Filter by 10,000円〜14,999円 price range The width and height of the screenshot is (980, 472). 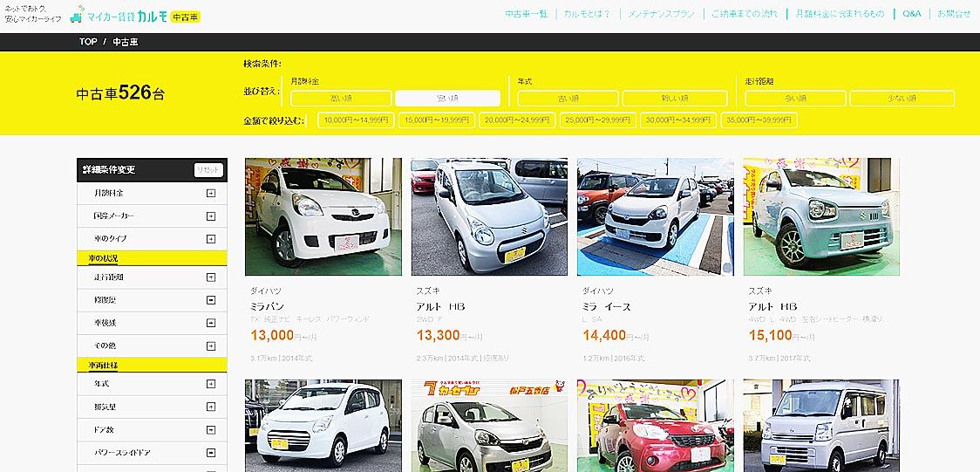click(356, 120)
